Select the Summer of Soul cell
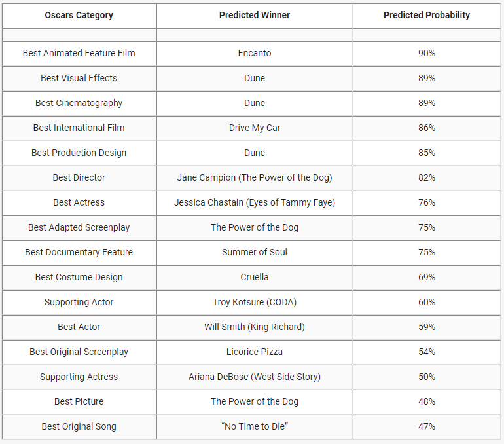The width and height of the screenshot is (504, 444). tap(255, 252)
